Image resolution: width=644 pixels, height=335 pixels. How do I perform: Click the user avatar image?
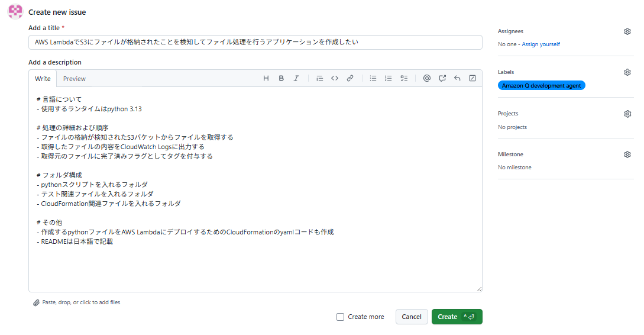click(x=15, y=11)
